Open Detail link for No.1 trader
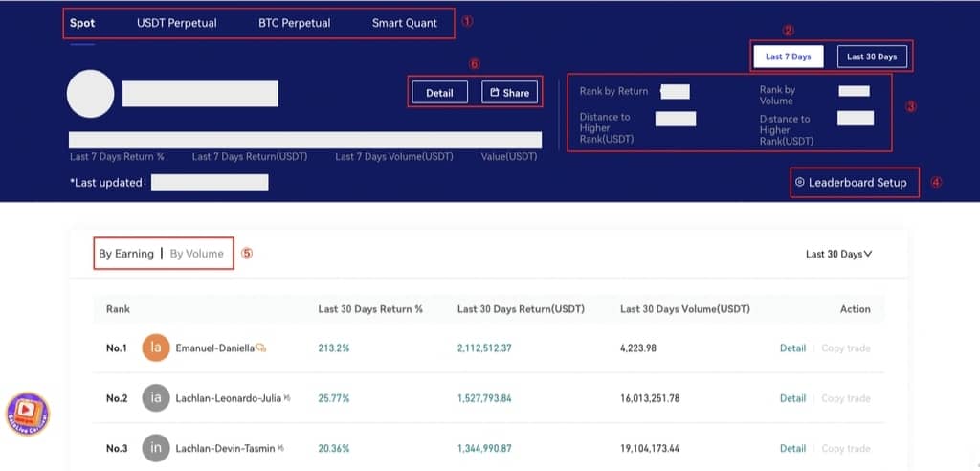This screenshot has width=980, height=471. 792,348
